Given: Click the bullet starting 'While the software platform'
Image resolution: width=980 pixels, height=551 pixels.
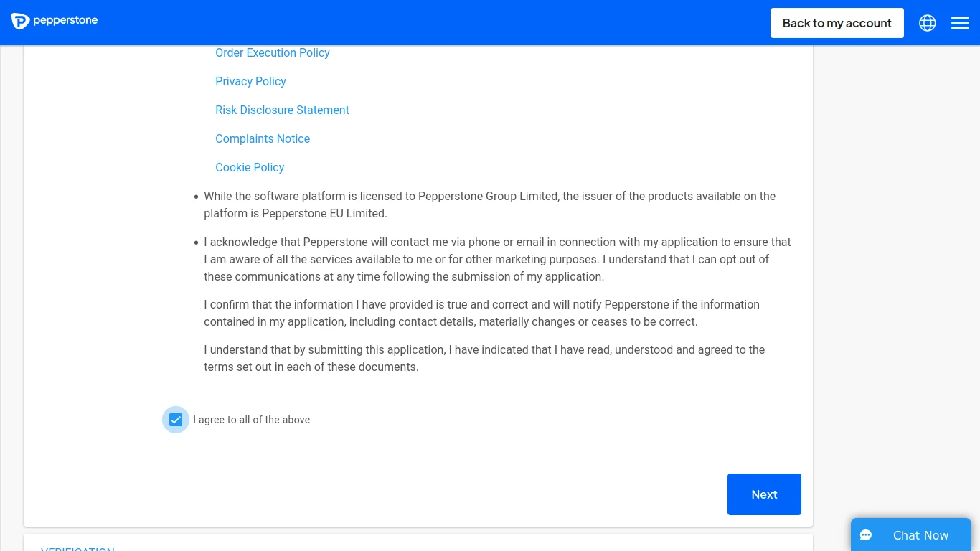Looking at the screenshot, I should click(489, 204).
